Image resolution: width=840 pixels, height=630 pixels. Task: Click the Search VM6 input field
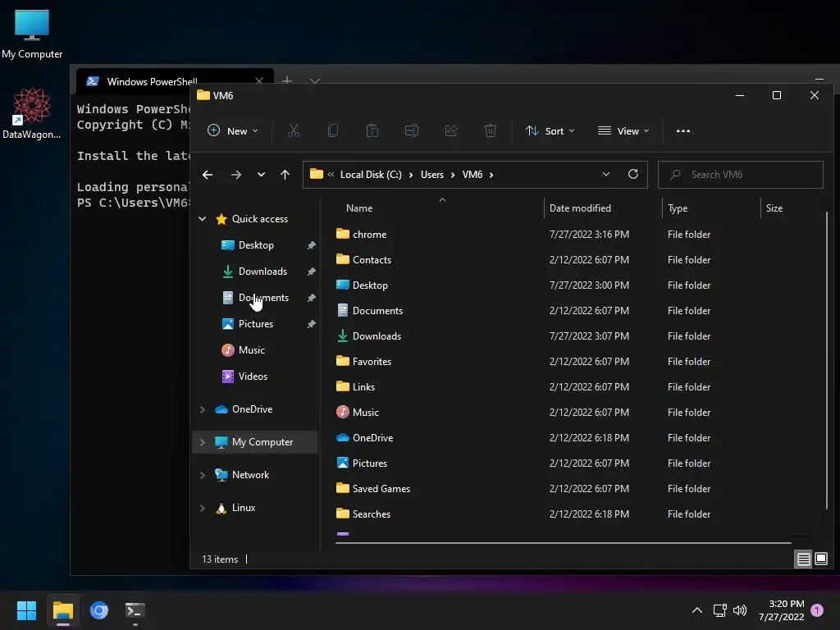coord(741,175)
